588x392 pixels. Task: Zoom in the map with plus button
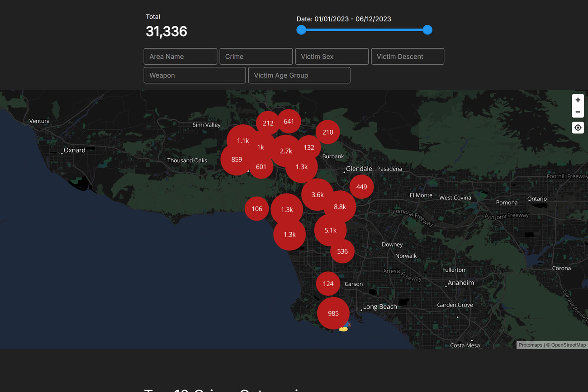(578, 100)
